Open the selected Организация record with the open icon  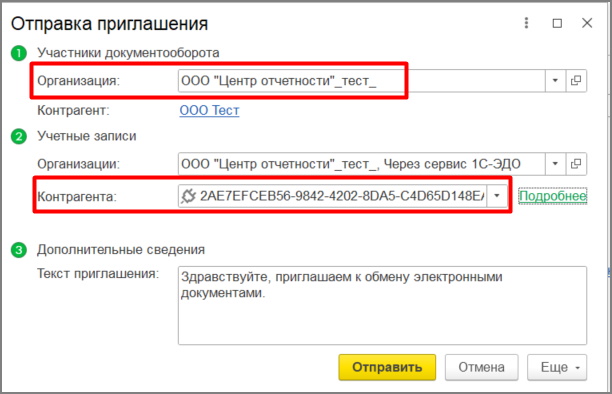click(x=576, y=81)
